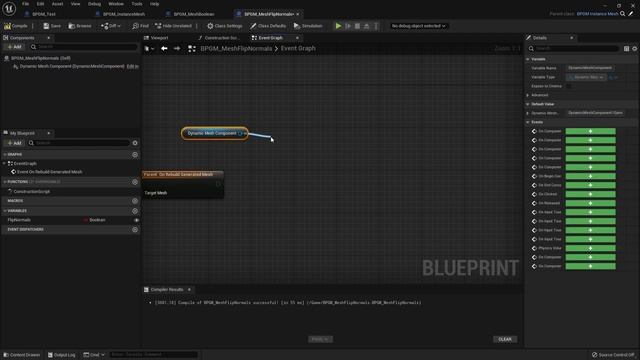Open Details property matrix grid icon
Image resolution: width=640 pixels, height=360 pixels.
(x=627, y=49)
